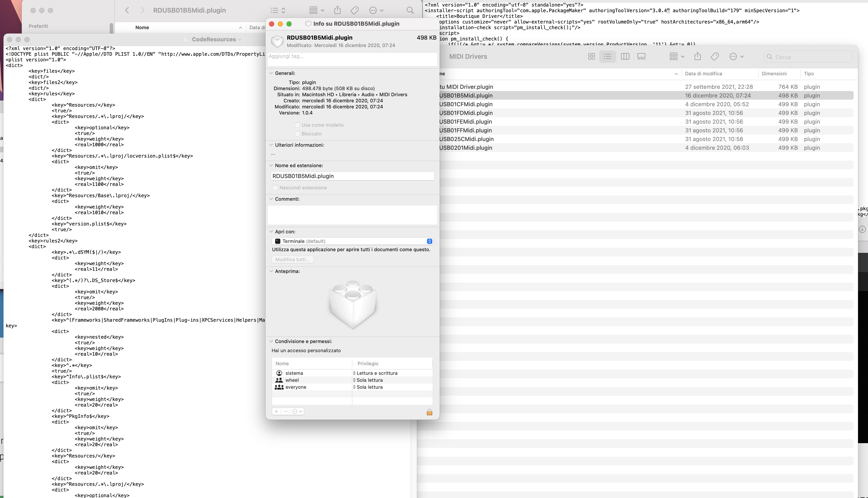
Task: Go forward in the RDUSB01B5Midi.plugin Finder window
Action: (x=143, y=10)
